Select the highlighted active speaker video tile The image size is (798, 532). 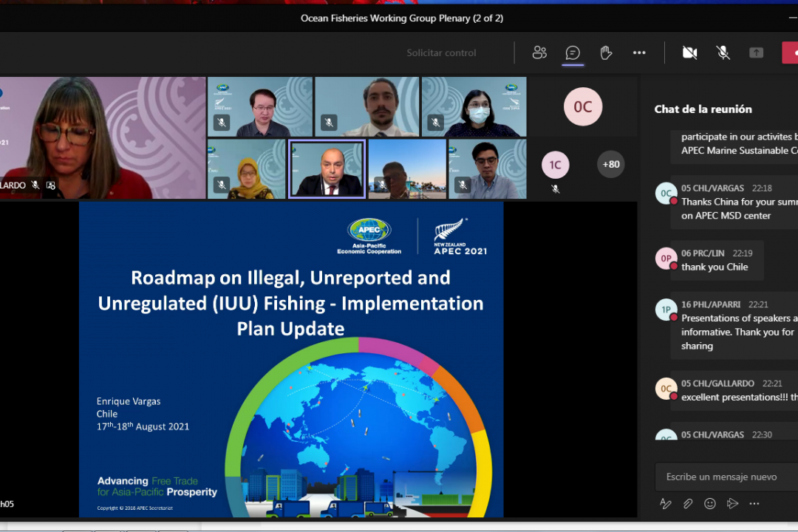327,169
